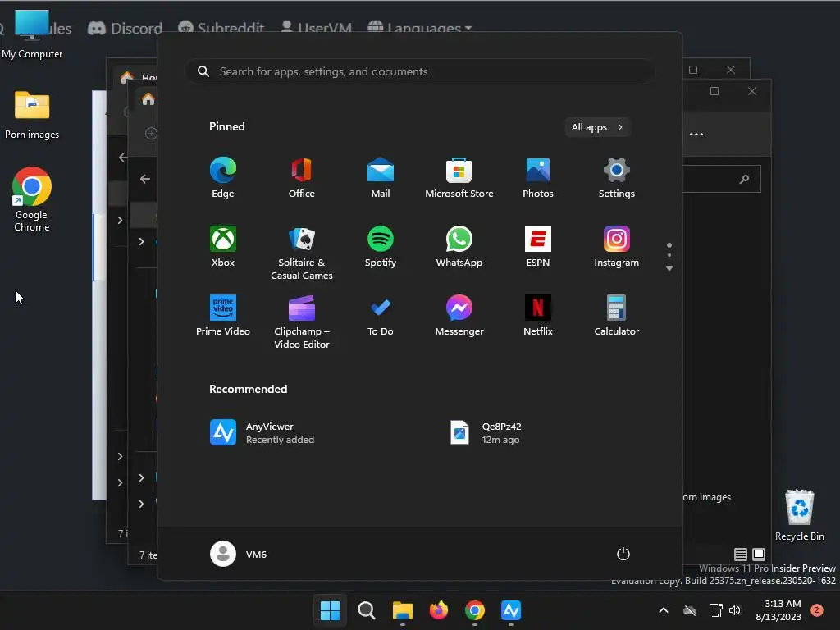Screen dimensions: 840x630
Task: Launch the ESPN app
Action: click(x=538, y=246)
